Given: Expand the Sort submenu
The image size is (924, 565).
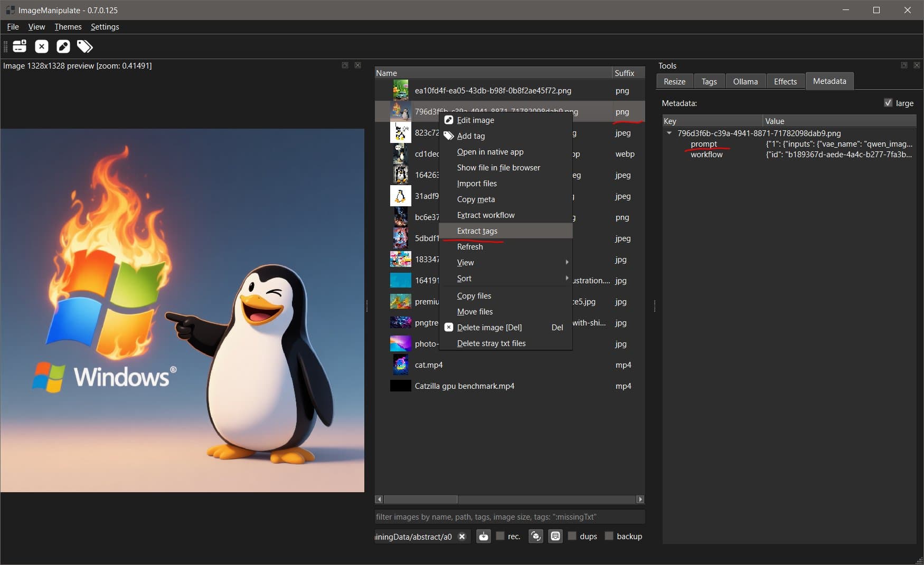Looking at the screenshot, I should (x=506, y=278).
